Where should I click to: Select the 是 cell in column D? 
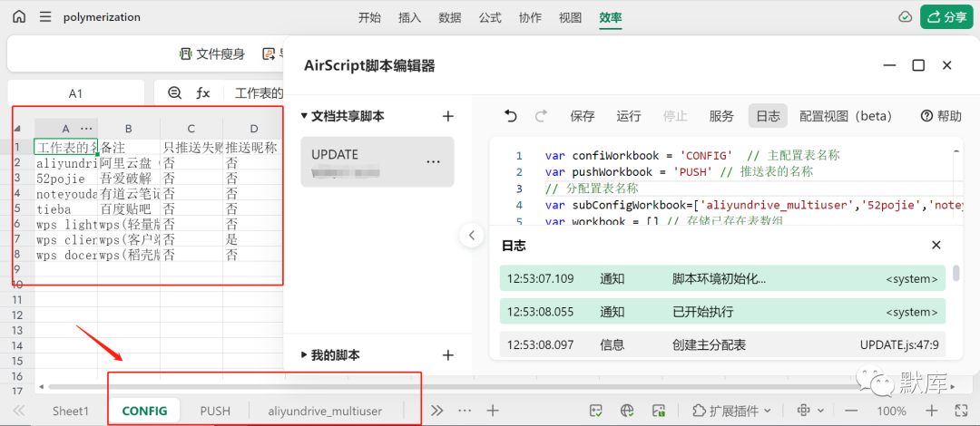pyautogui.click(x=253, y=240)
